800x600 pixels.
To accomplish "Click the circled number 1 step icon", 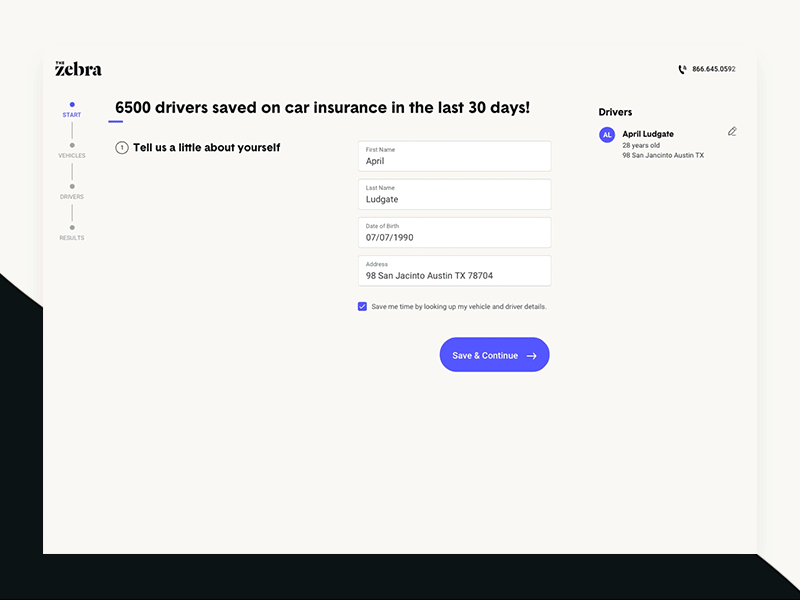I will click(122, 148).
